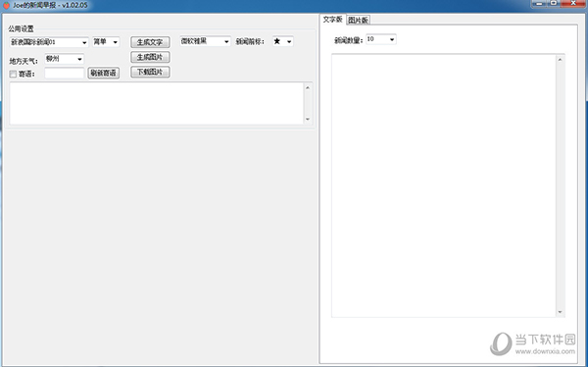
Task: Open the 简单 style dropdown
Action: [106, 42]
